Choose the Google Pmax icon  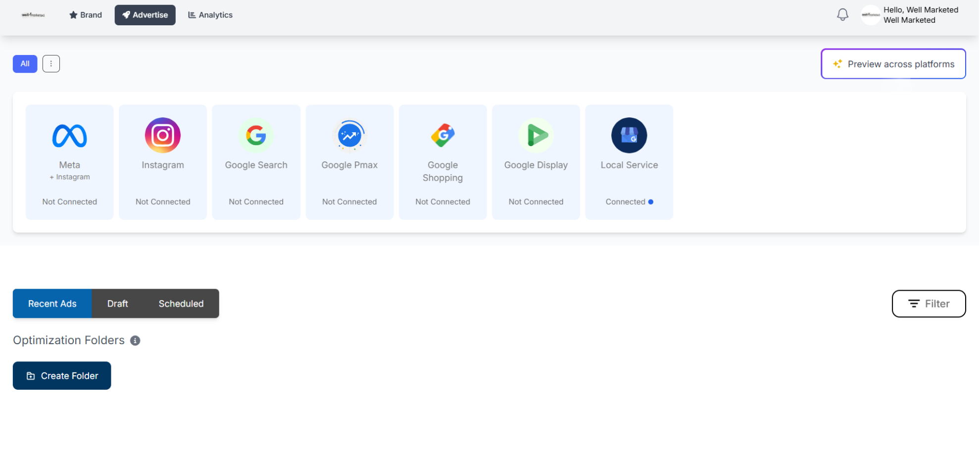pyautogui.click(x=349, y=135)
